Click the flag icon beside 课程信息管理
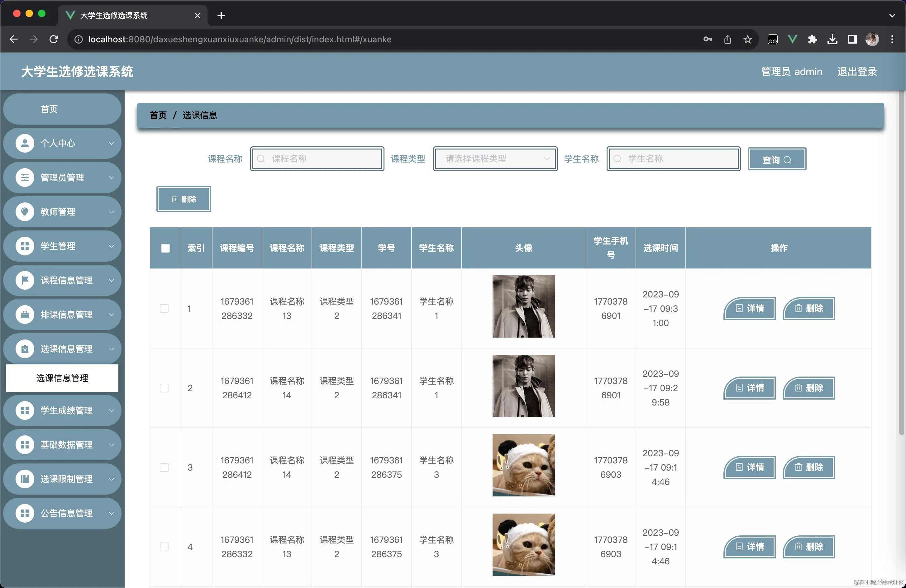906x588 pixels. coord(25,281)
